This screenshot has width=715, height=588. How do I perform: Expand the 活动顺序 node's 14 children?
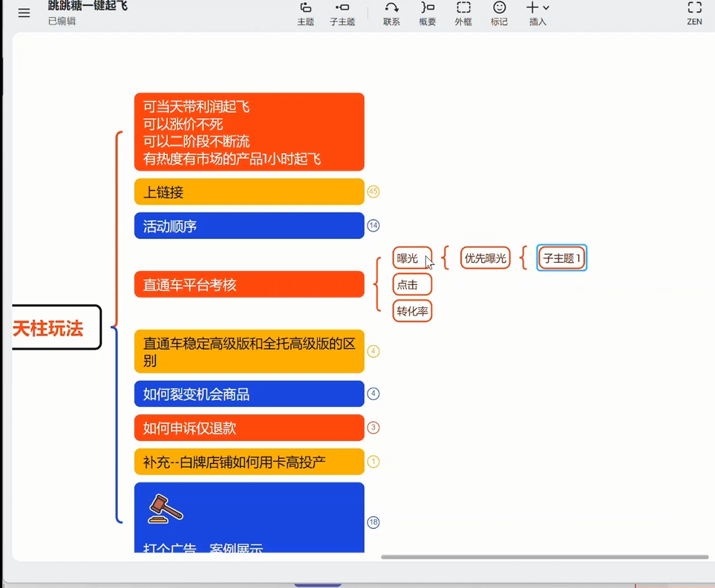tap(373, 226)
